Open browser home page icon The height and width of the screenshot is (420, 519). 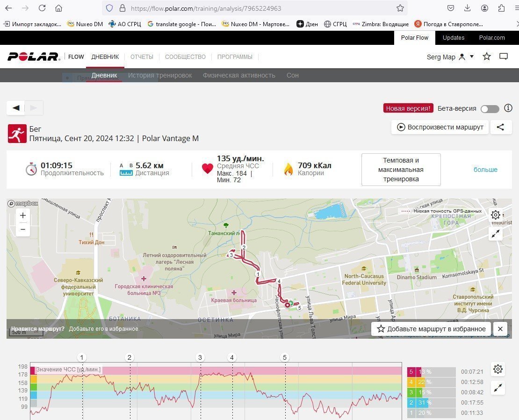58,8
